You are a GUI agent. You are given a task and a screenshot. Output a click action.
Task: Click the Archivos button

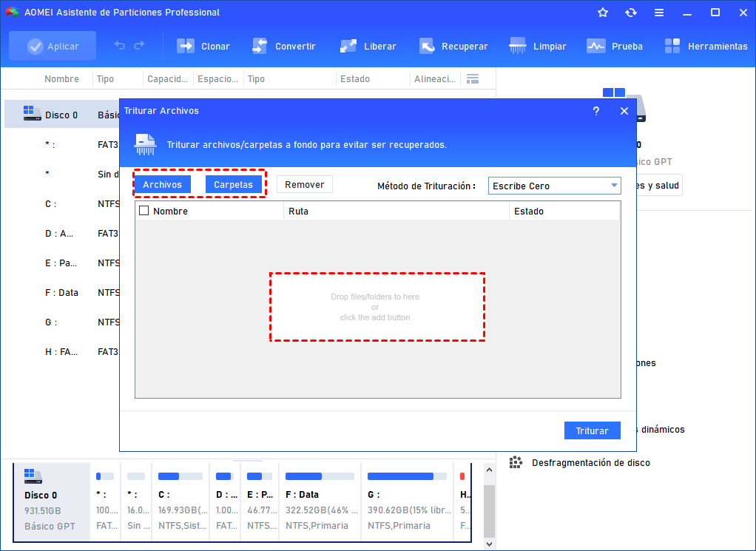coord(162,185)
